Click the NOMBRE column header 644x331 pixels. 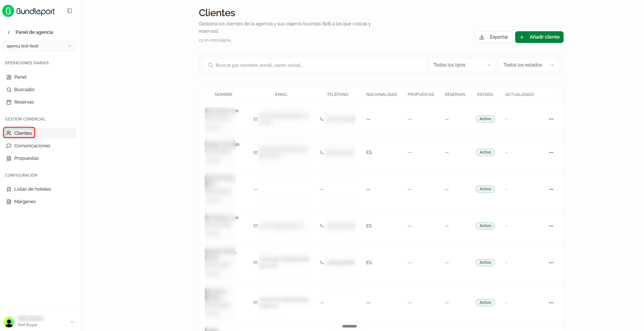[x=224, y=94]
